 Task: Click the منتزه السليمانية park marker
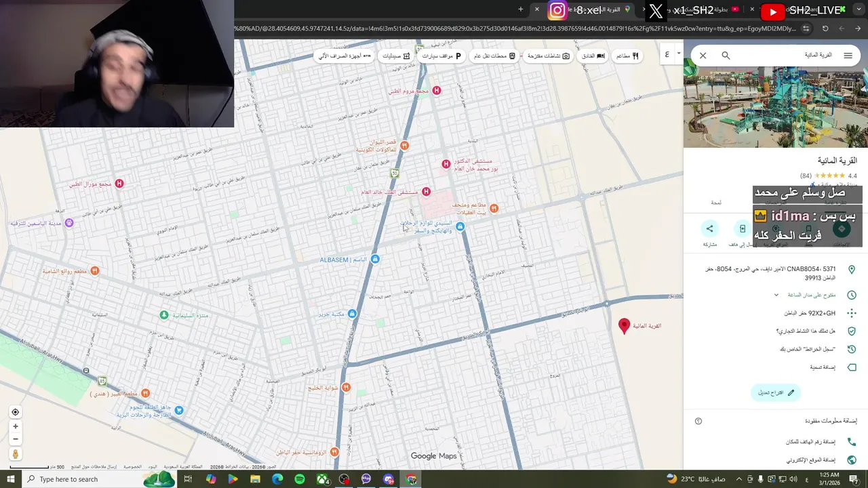pyautogui.click(x=163, y=315)
